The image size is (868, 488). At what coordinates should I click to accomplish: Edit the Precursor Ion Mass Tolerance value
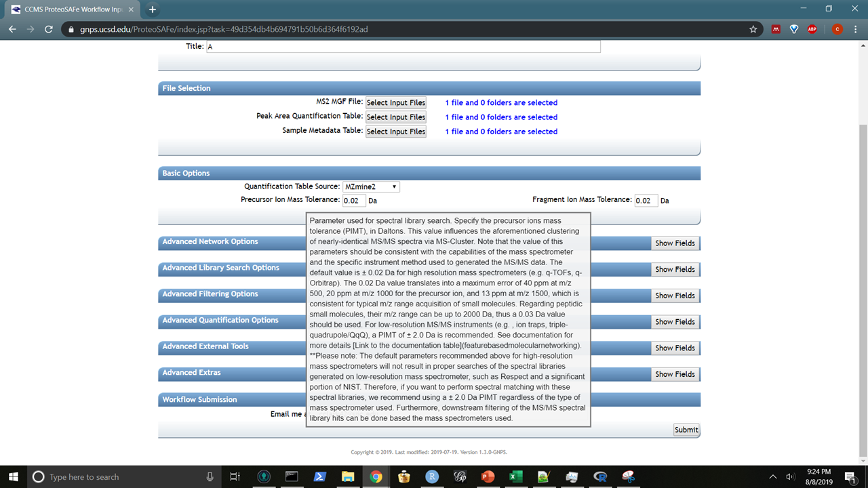353,200
